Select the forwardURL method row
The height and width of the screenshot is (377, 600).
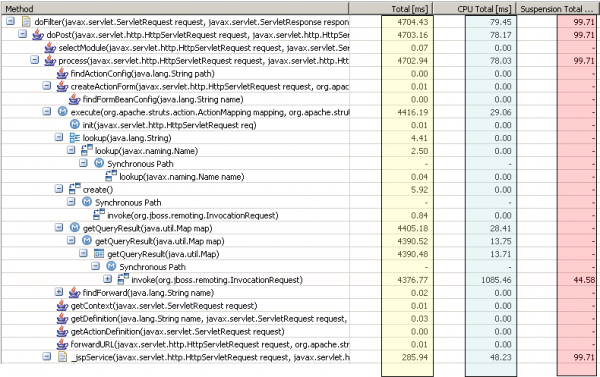point(210,344)
